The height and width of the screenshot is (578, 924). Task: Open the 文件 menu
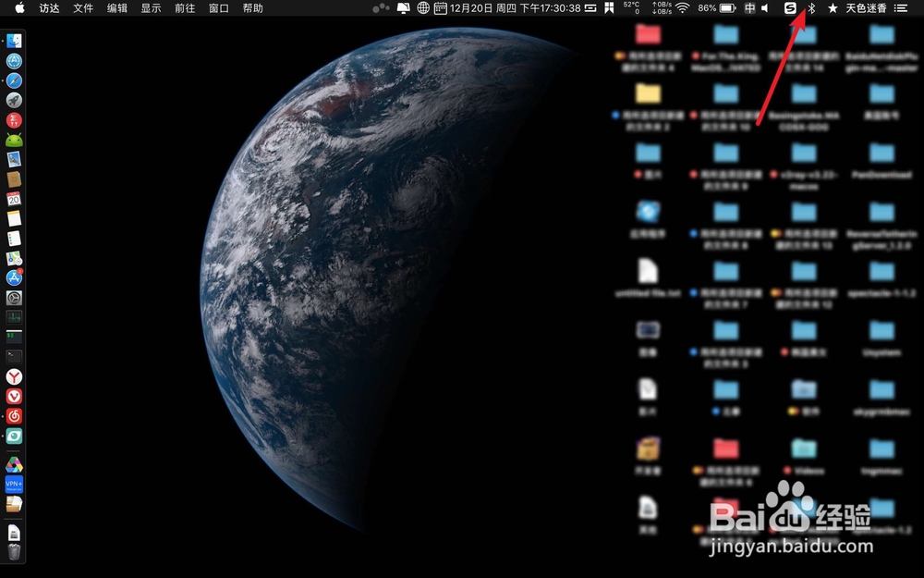coord(83,8)
